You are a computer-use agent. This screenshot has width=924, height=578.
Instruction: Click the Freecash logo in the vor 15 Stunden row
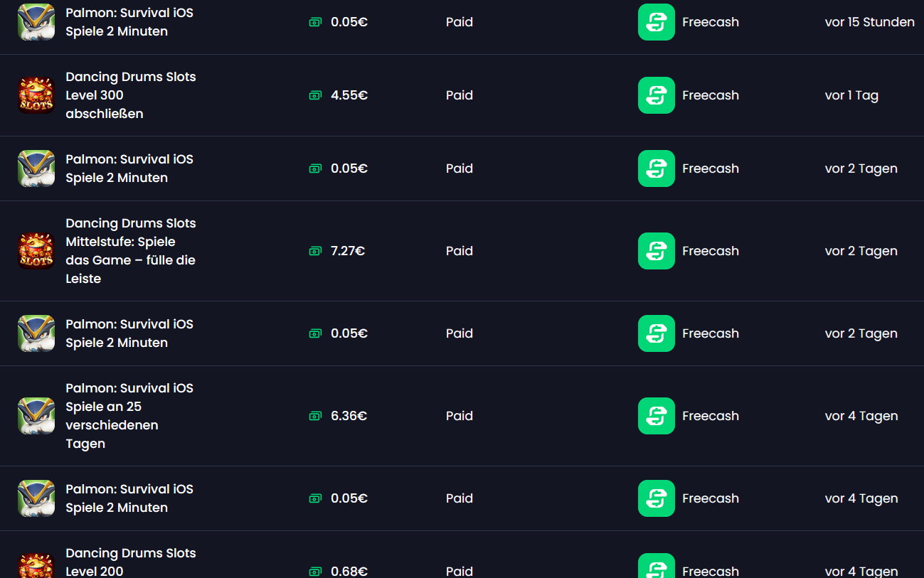[657, 22]
